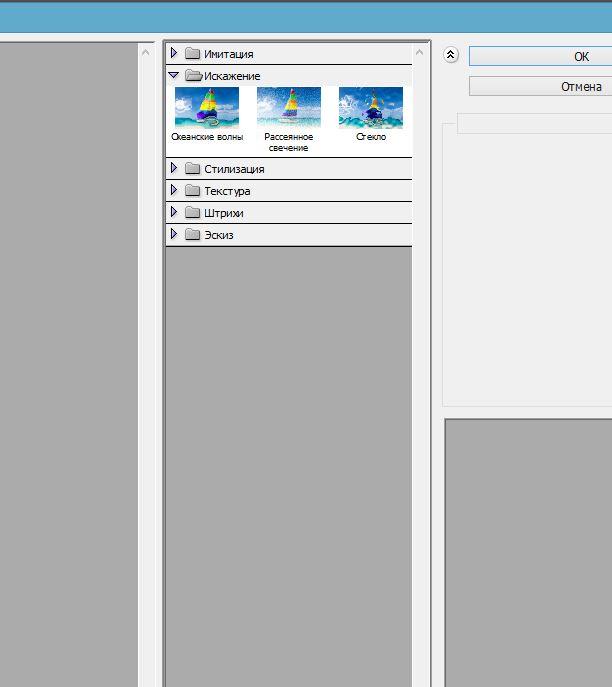
Task: Click preview pane scrollbar up arrow
Action: point(146,53)
